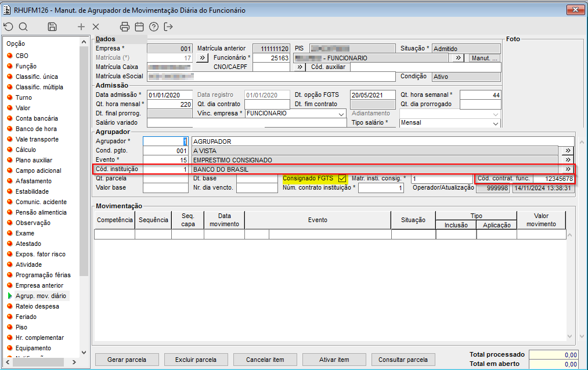Click the Qt. hora semanal field
588x370 pixels.
coord(481,95)
